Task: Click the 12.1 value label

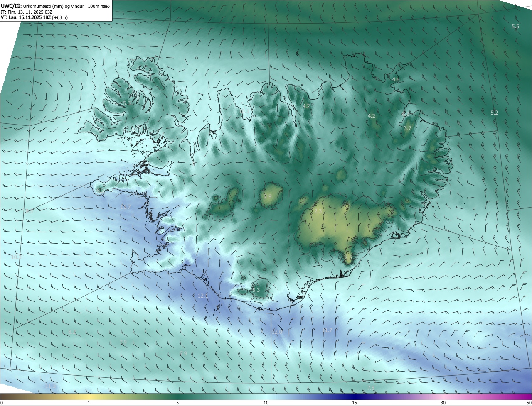Action: (203, 296)
